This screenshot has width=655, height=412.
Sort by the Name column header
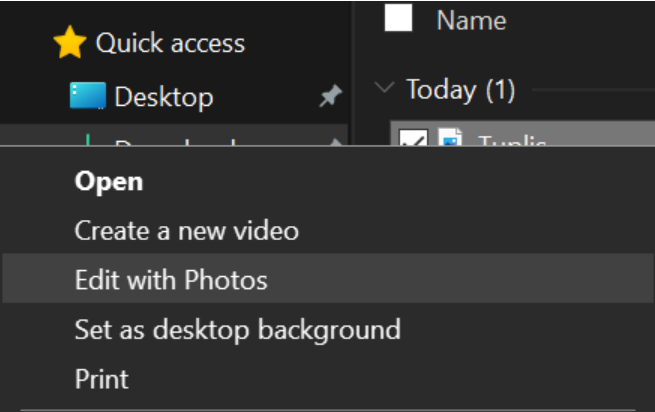click(x=471, y=19)
